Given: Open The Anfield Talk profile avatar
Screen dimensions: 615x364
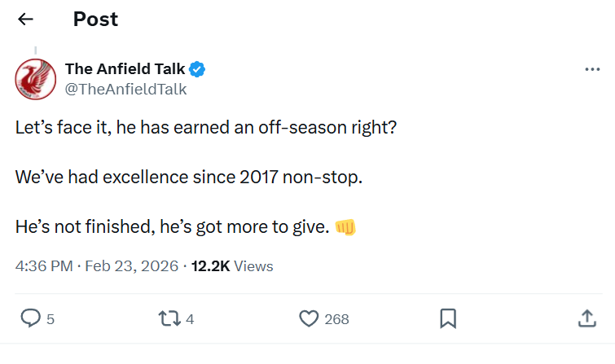Looking at the screenshot, I should pos(35,79).
